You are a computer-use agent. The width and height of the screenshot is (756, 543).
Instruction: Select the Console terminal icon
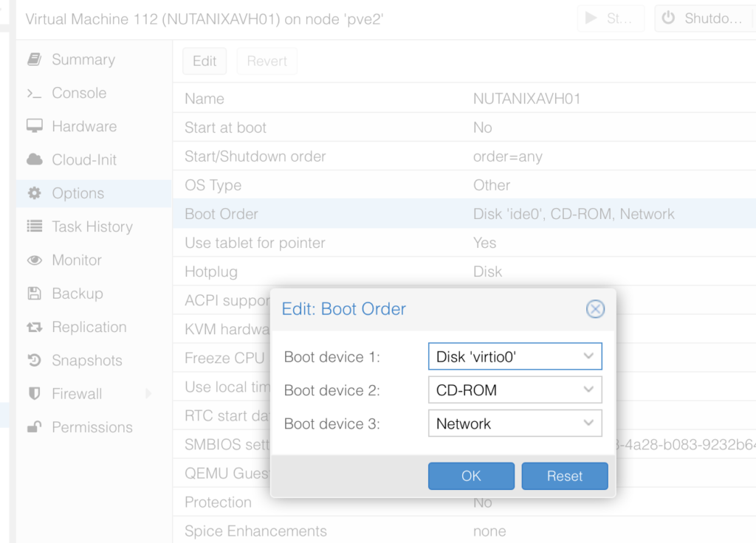(x=36, y=93)
